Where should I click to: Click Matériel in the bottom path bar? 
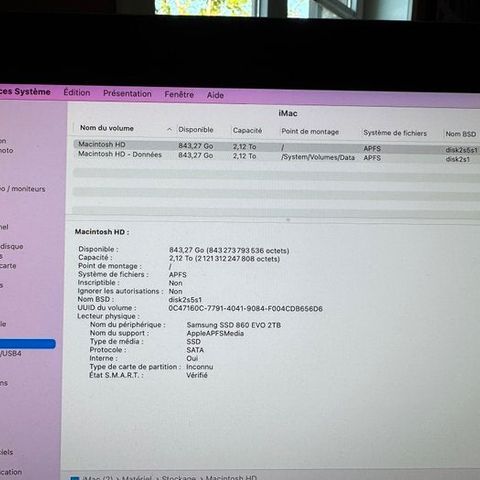click(137, 478)
